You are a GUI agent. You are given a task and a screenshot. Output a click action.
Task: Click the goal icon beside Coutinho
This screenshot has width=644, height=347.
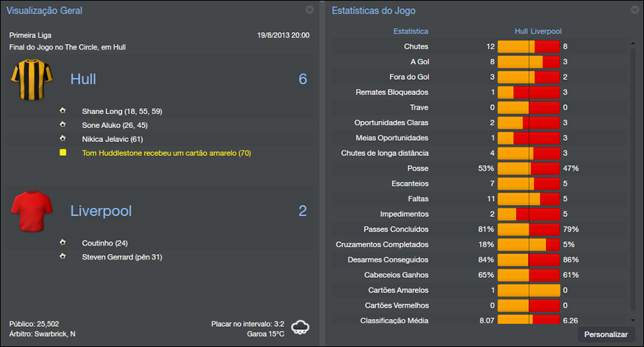(x=63, y=243)
